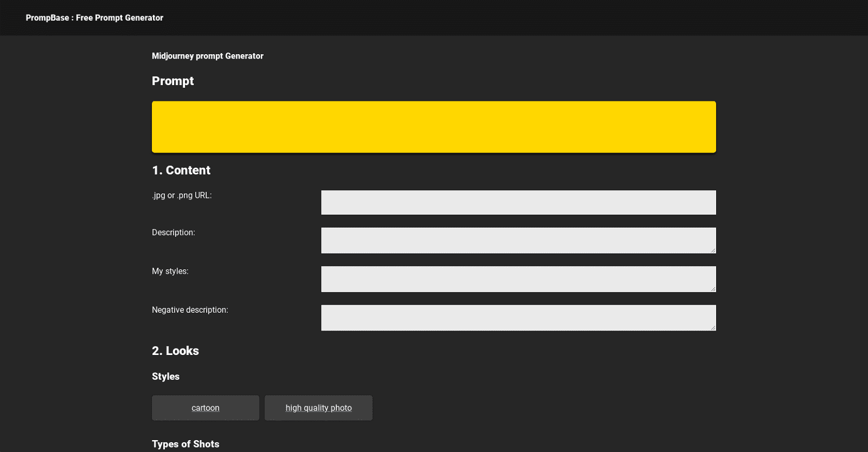The image size is (868, 452).
Task: Click into the Description text area
Action: click(518, 240)
